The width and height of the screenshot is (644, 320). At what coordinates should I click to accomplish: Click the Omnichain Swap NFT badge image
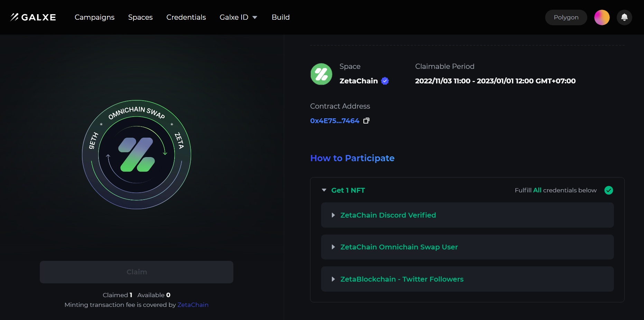(137, 155)
